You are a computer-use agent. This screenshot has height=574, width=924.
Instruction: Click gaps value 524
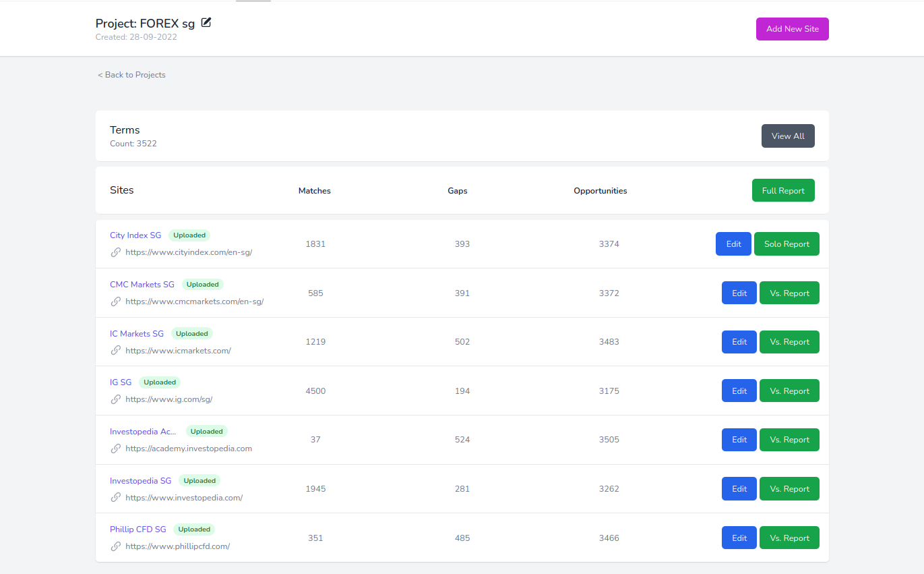462,440
